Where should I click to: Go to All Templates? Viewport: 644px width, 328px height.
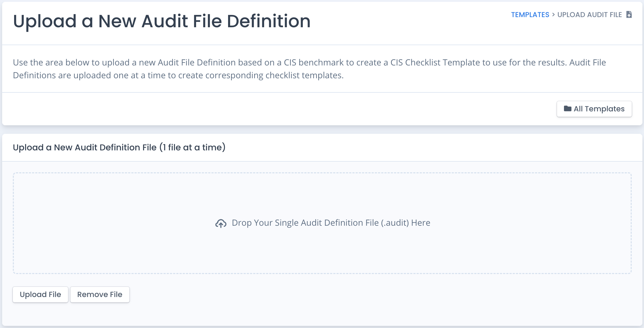click(594, 109)
